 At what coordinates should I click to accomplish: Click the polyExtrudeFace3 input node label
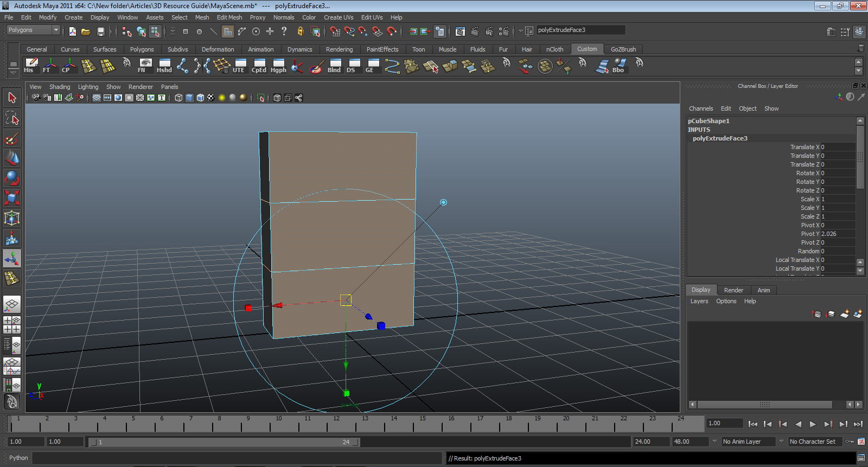point(720,138)
